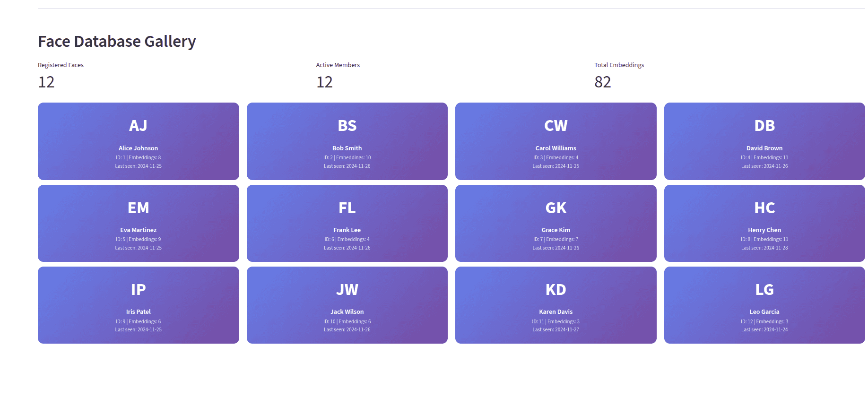868x415 pixels.
Task: Click the Registered Faces count value
Action: tap(46, 82)
